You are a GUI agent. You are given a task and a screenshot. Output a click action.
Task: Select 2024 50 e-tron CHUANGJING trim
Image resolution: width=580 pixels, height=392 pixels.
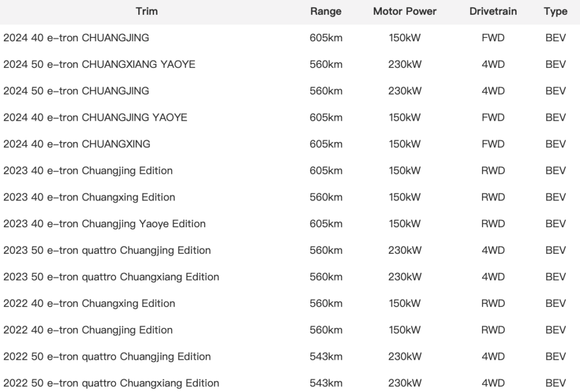click(76, 91)
